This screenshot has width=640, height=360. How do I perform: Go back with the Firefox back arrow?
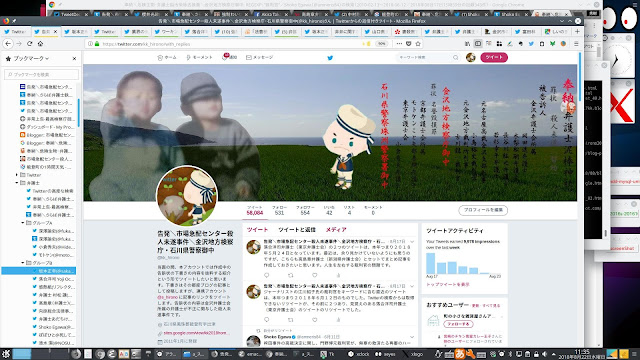(x=8, y=43)
